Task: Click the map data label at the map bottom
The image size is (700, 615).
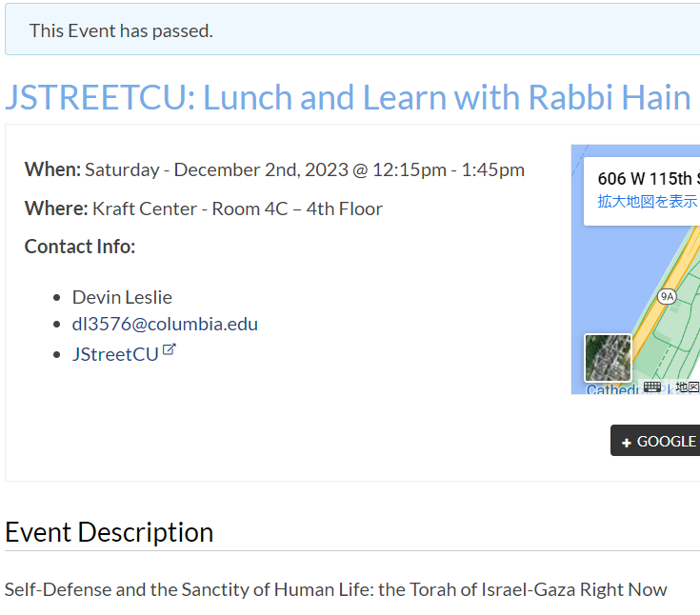Action: (688, 387)
